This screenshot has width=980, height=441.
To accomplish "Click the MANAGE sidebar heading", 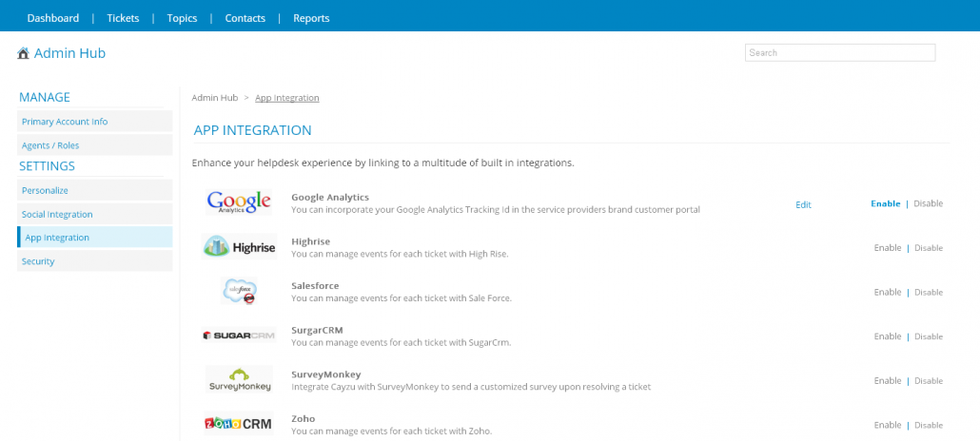I will click(45, 97).
